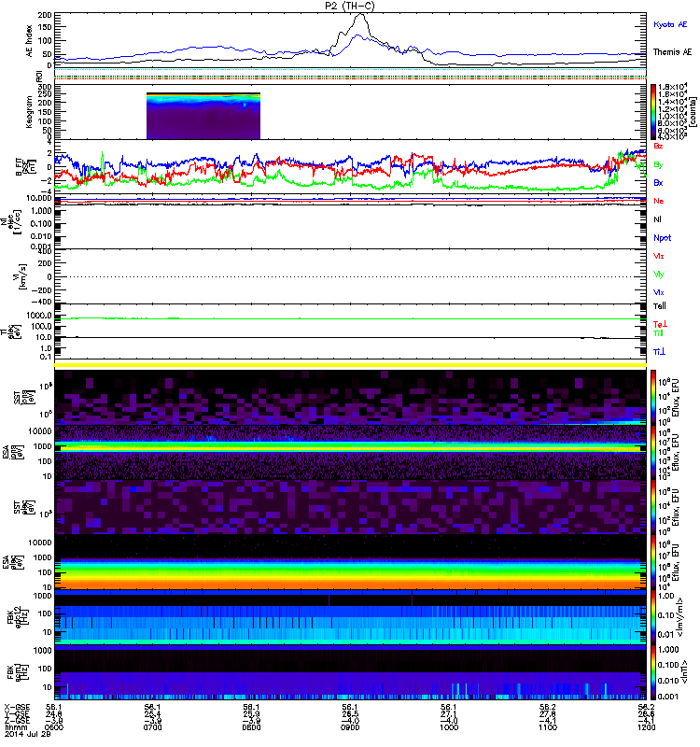The height and width of the screenshot is (747, 700).
Task: Select the red Te perpendicular legend label
Action: pyautogui.click(x=660, y=324)
